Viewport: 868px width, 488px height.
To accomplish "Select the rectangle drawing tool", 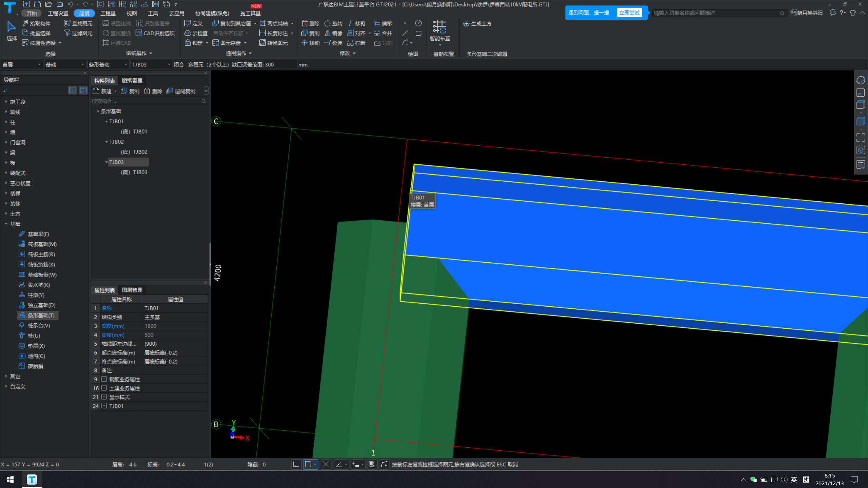I will point(419,33).
